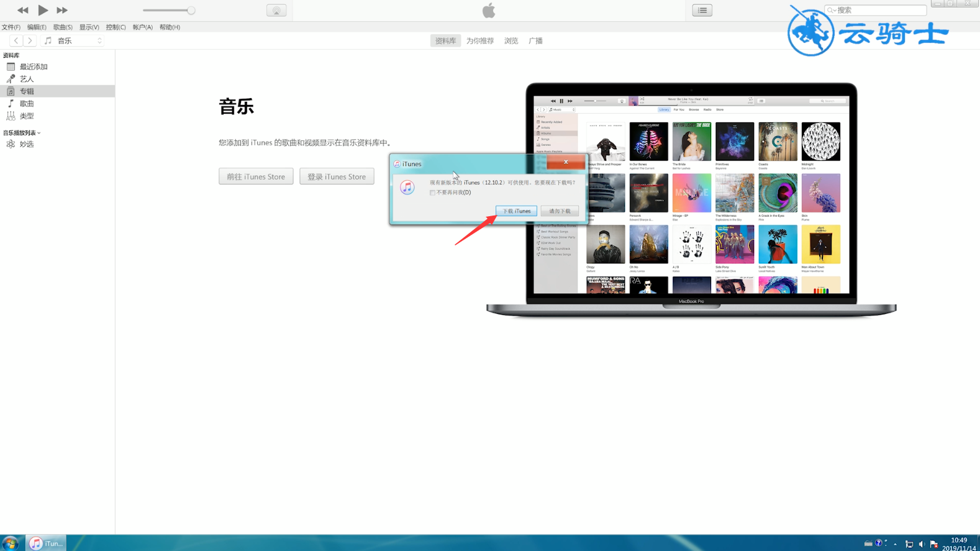Click 请勿下载 in the dialog
This screenshot has height=551, width=980.
tap(560, 211)
